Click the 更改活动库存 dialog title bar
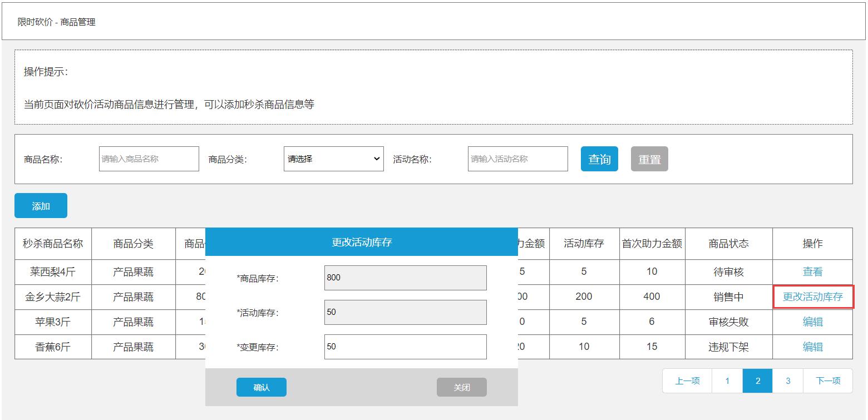The width and height of the screenshot is (868, 420). tap(361, 241)
